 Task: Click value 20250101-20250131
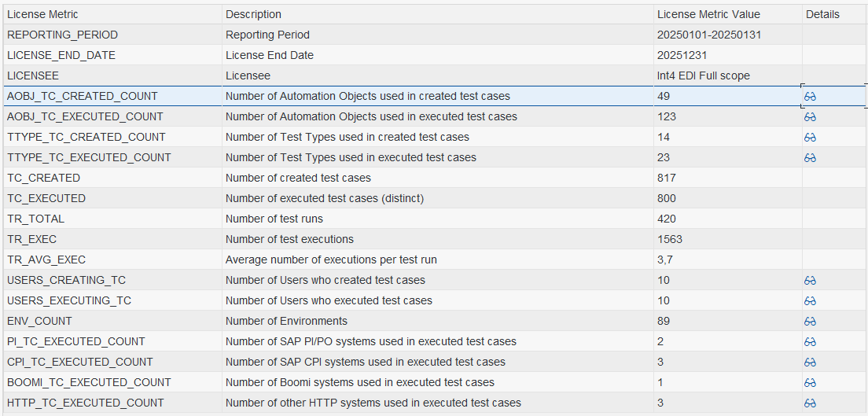709,35
